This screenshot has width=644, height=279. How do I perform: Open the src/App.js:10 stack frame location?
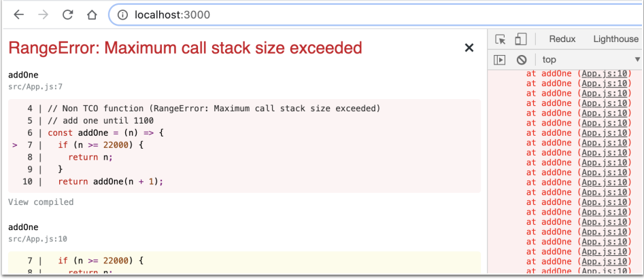(37, 239)
